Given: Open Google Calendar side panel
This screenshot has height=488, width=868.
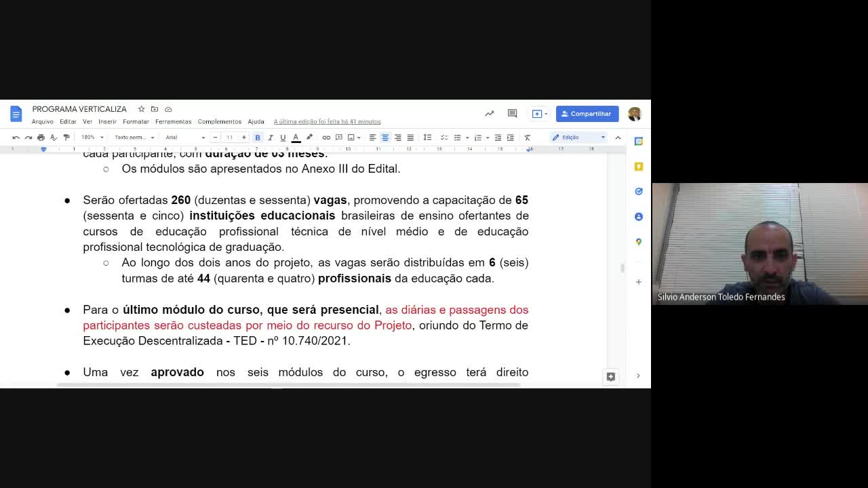Looking at the screenshot, I should tap(638, 141).
